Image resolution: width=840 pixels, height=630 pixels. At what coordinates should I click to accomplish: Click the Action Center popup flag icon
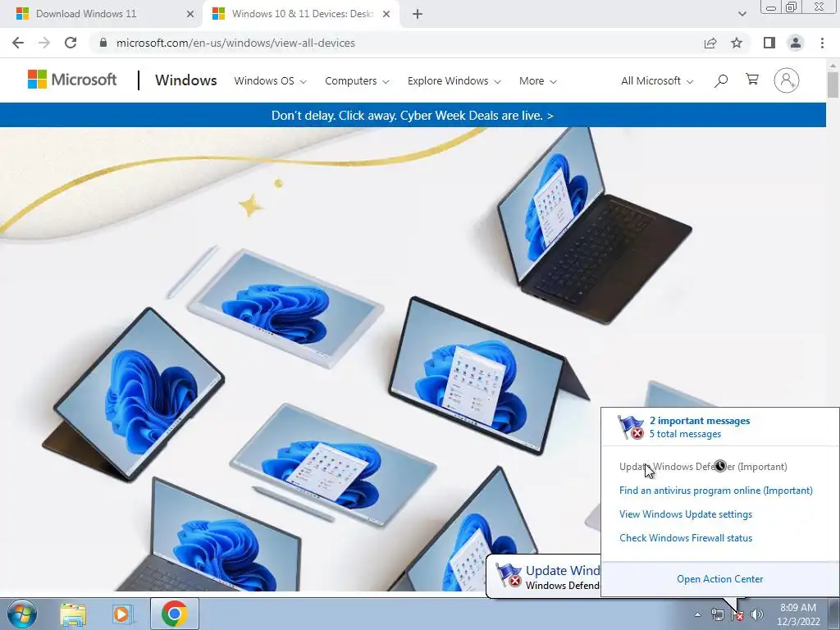[x=631, y=427]
